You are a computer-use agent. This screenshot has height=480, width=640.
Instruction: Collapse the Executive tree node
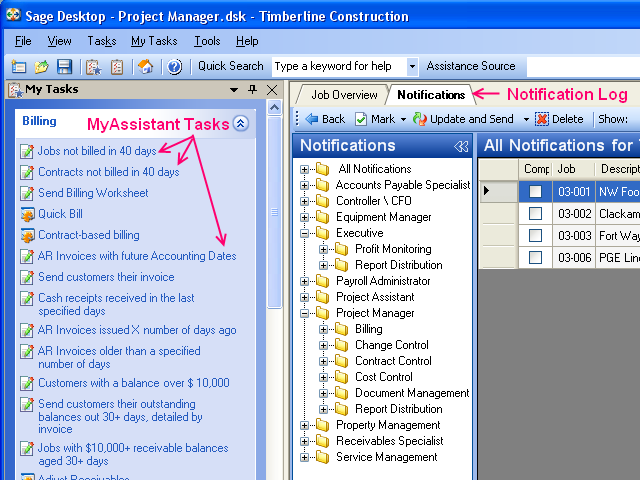coord(304,233)
